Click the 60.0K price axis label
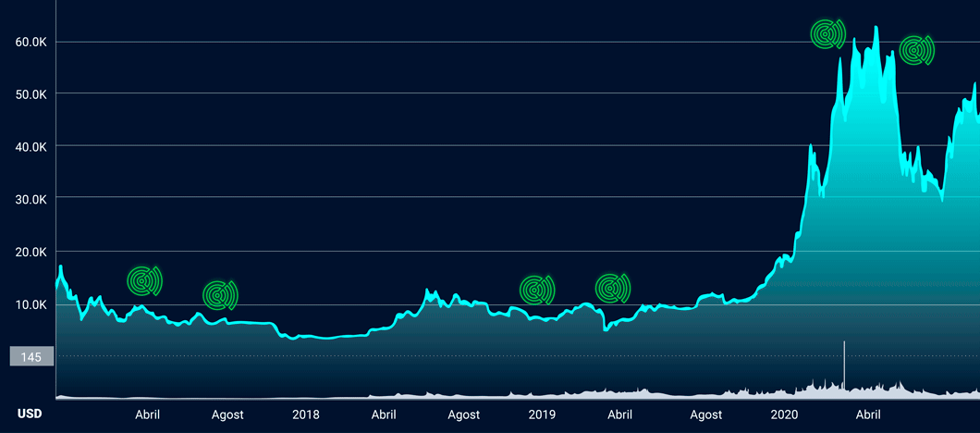 [31, 42]
